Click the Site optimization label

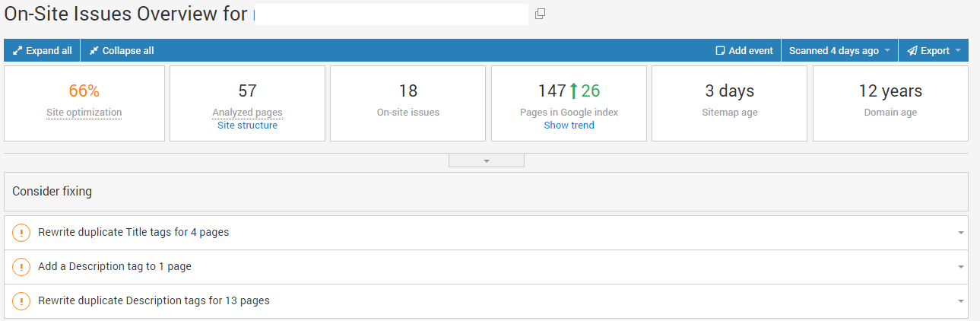coord(84,113)
